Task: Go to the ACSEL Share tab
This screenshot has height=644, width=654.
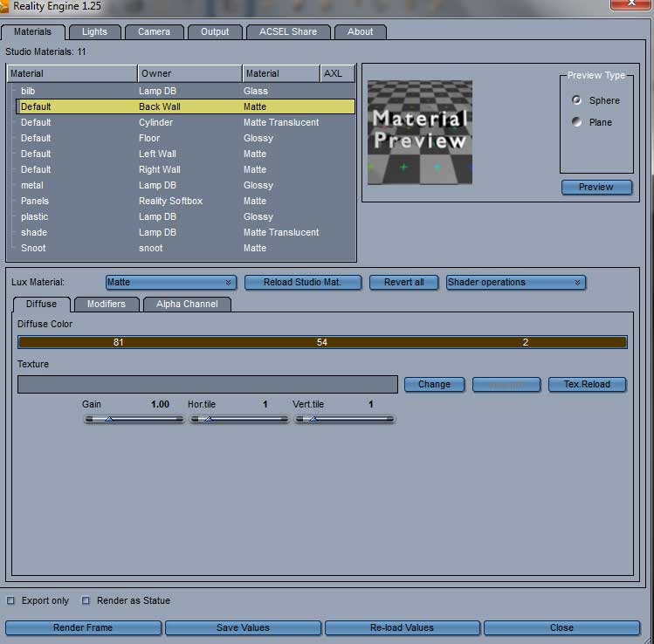Action: (288, 31)
